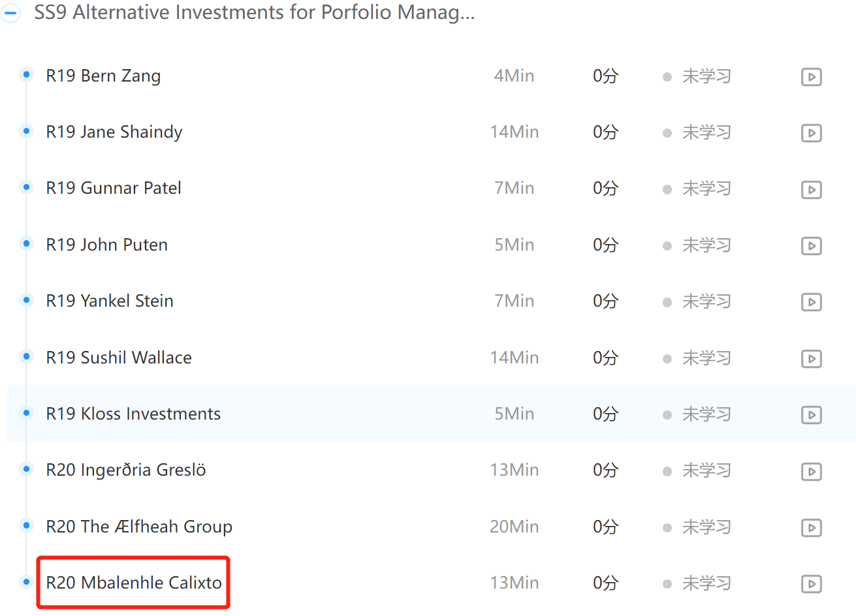
Task: Play the R20 Mbalenhle Calixto video
Action: click(x=811, y=584)
